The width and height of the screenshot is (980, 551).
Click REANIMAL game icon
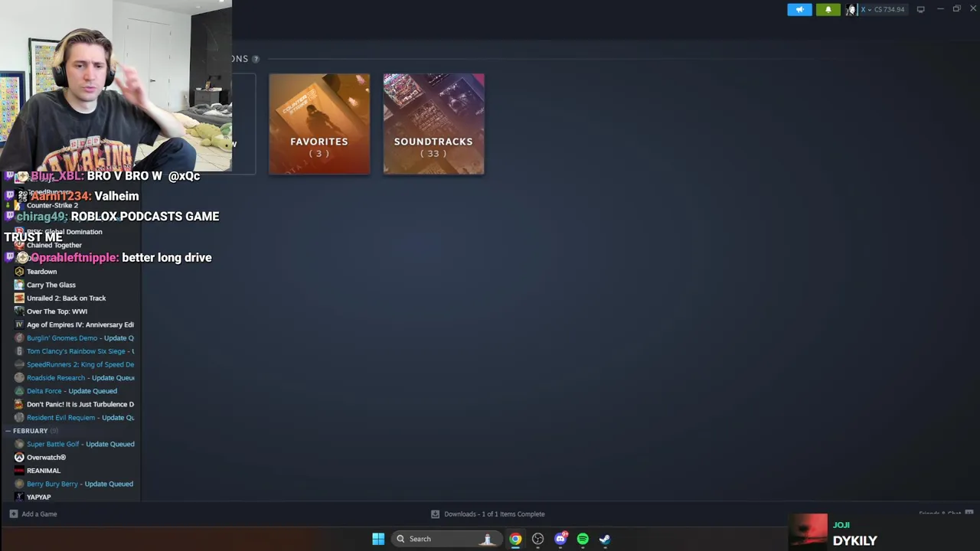(x=19, y=471)
